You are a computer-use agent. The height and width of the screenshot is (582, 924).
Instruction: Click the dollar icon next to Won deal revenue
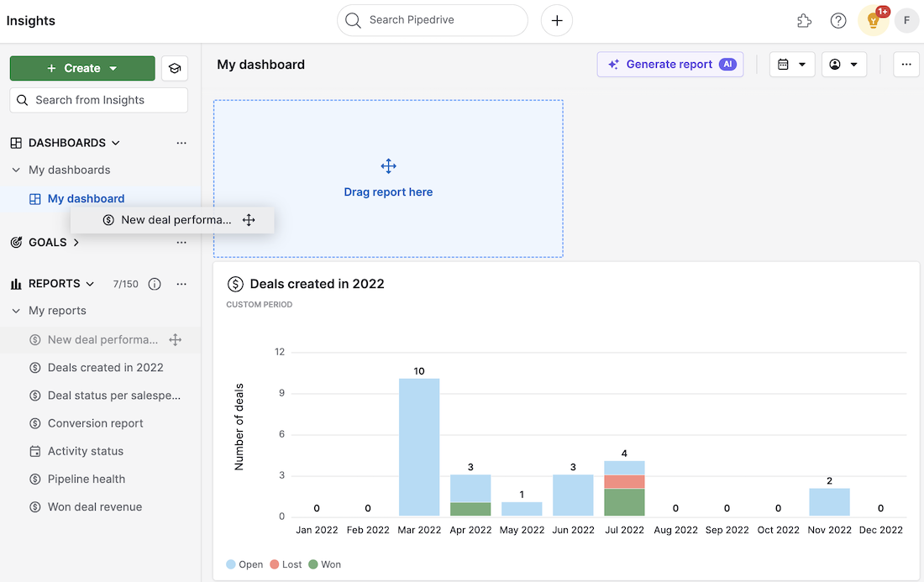pos(35,506)
